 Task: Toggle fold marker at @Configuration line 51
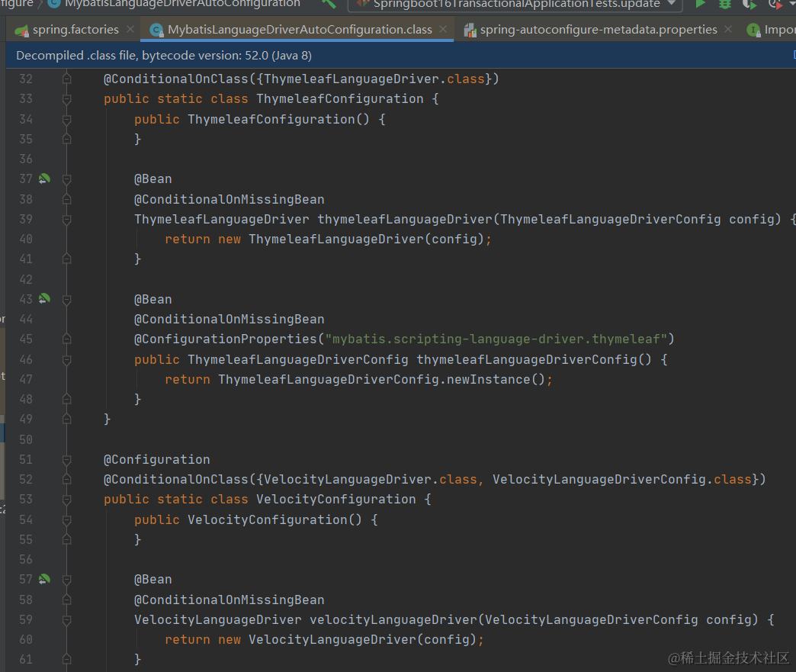pos(66,460)
